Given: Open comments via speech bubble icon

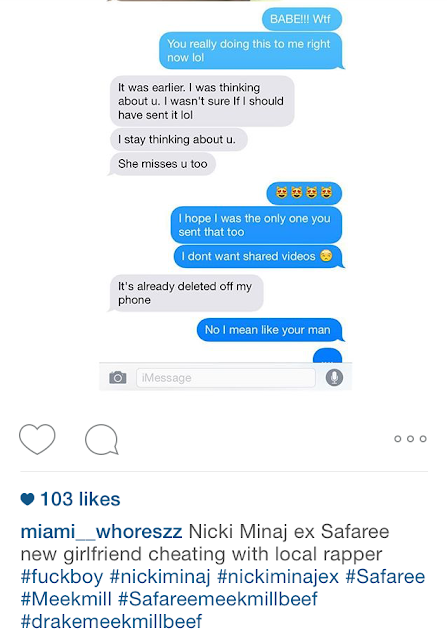Looking at the screenshot, I should click(102, 440).
